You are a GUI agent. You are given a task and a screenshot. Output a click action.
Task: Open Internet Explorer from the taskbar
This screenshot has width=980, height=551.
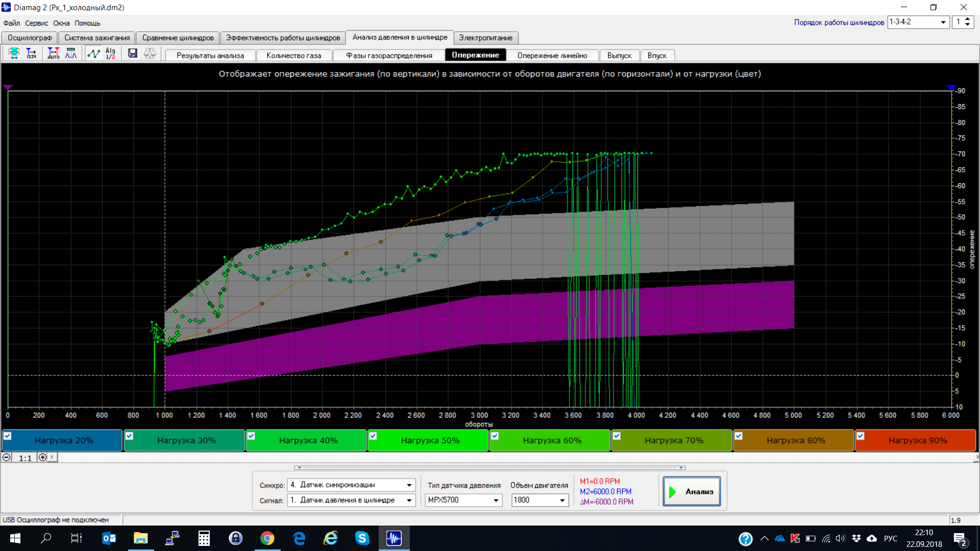(331, 538)
